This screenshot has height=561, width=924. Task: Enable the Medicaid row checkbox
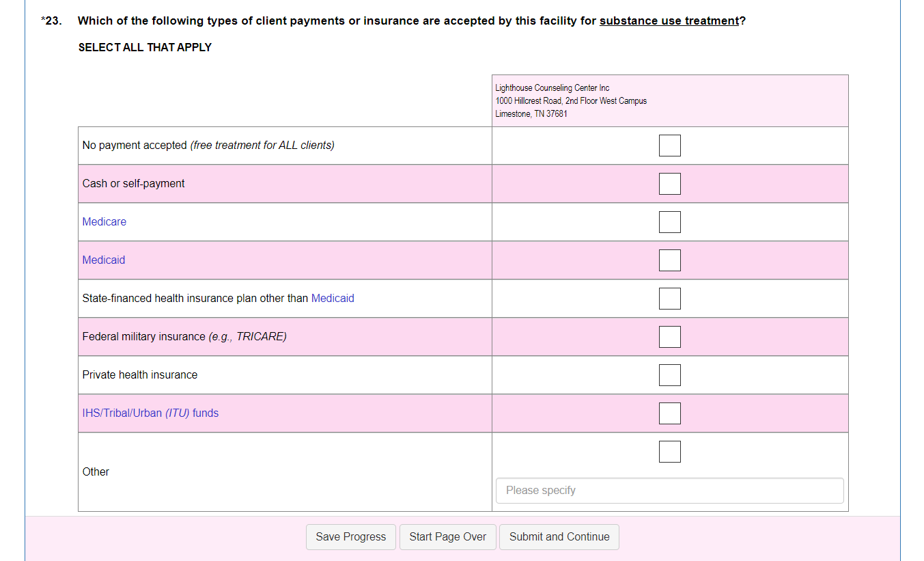[669, 260]
